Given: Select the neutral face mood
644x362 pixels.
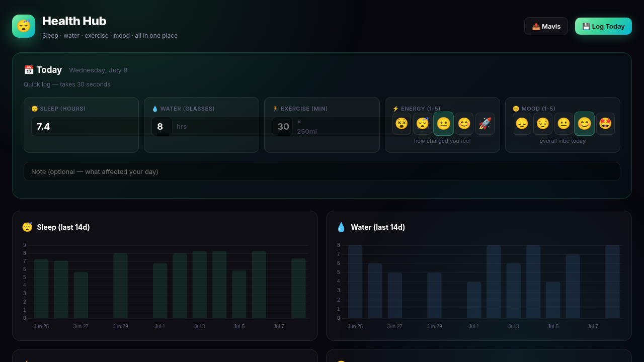Looking at the screenshot, I should tap(563, 124).
